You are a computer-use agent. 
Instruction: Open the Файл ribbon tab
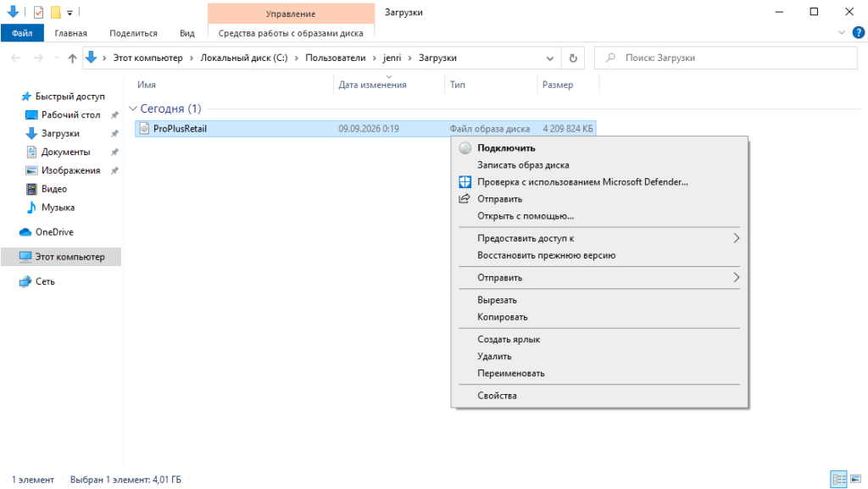click(x=22, y=33)
